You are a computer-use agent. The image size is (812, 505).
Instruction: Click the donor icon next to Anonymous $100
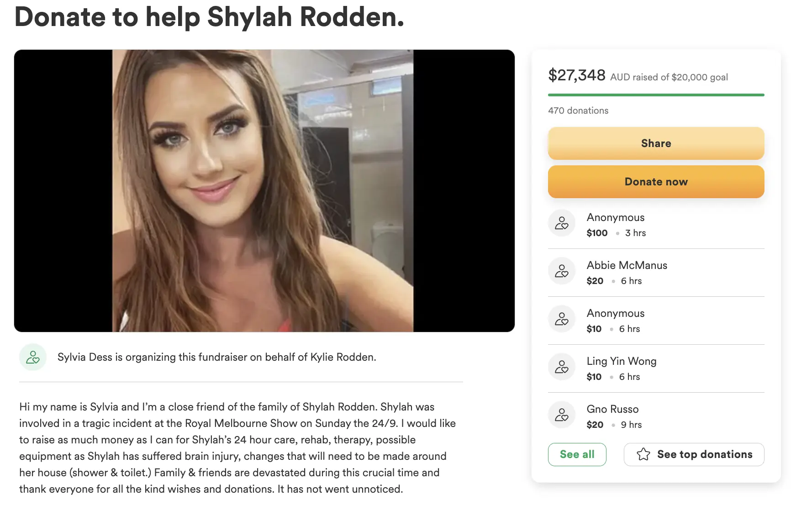(562, 223)
